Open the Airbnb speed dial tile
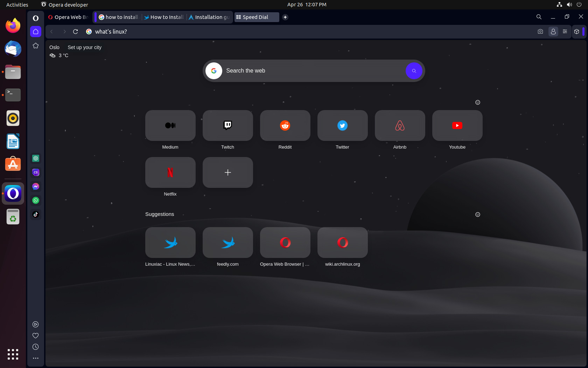Image resolution: width=588 pixels, height=368 pixels. [400, 125]
